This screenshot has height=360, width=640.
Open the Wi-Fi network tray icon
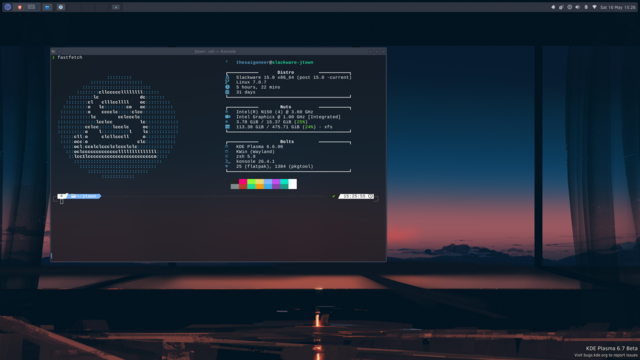coord(594,7)
